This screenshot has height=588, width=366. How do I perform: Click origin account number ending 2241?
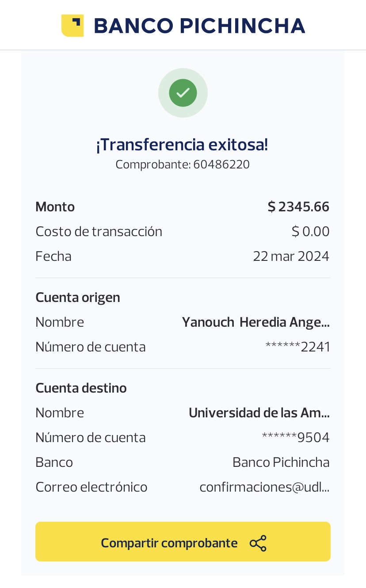(x=297, y=347)
